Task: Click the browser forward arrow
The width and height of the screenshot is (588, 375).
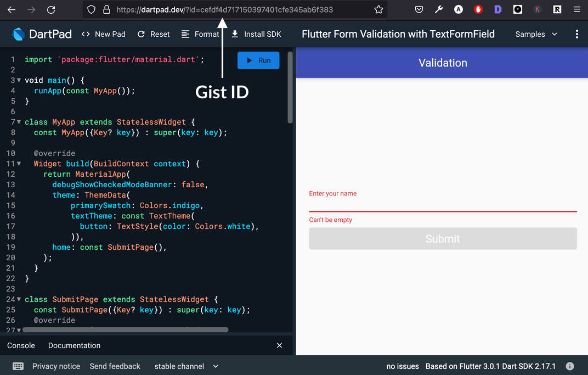Action: (x=31, y=10)
